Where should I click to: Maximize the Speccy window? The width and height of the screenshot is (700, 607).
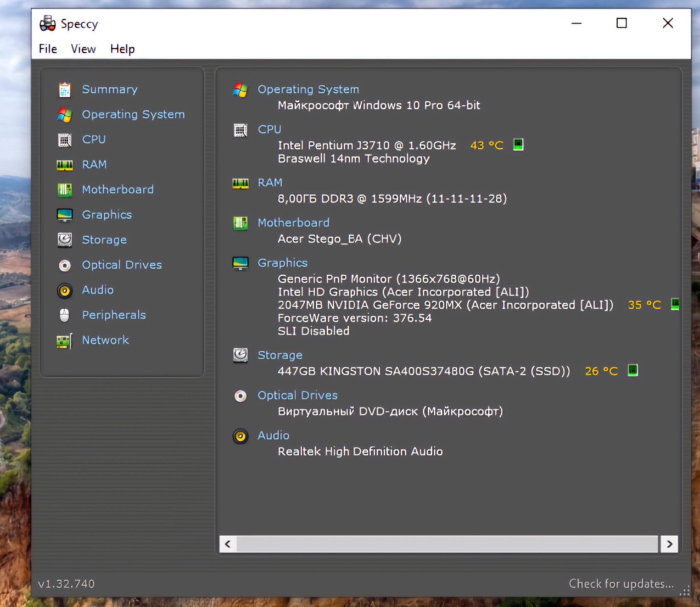pyautogui.click(x=621, y=23)
